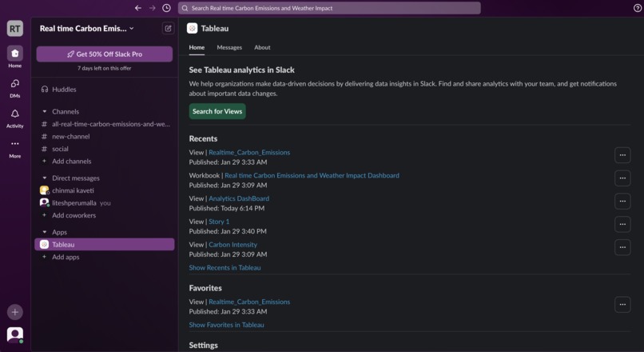Switch to the About tab

(x=262, y=47)
